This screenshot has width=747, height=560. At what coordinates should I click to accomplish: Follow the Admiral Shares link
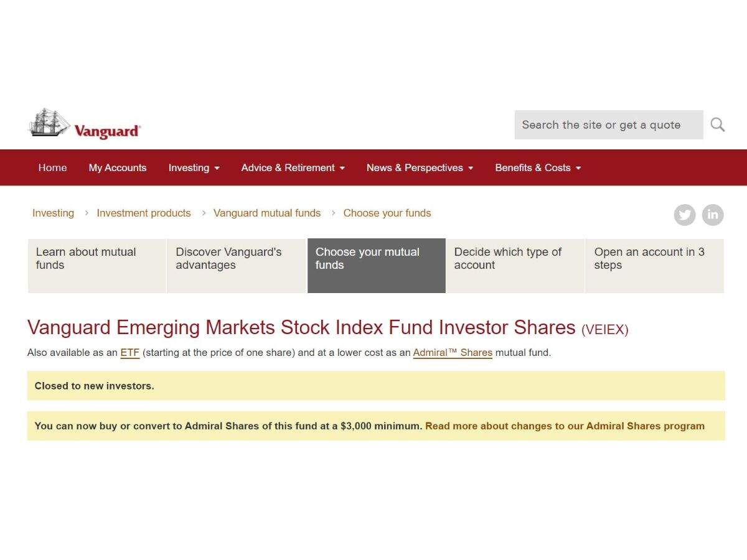(453, 352)
